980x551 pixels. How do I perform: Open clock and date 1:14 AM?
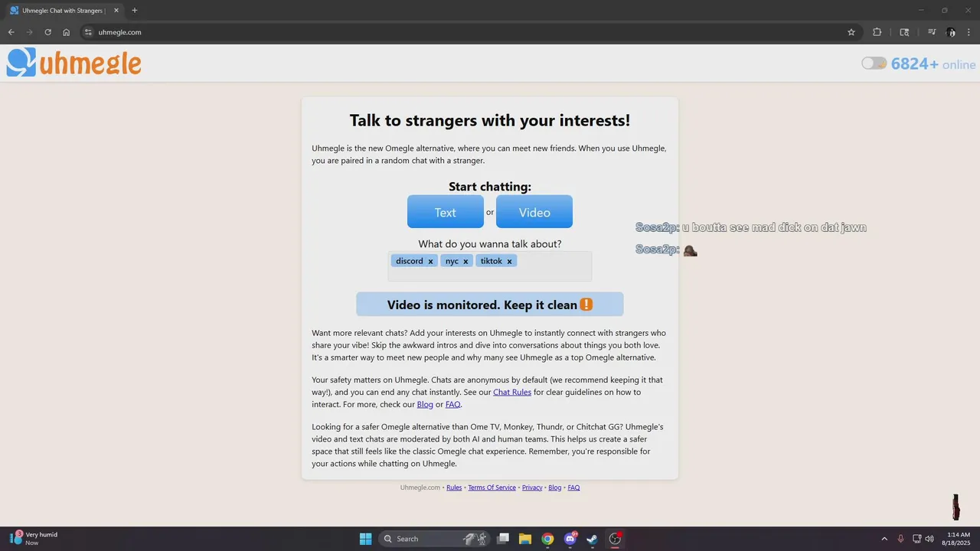958,539
